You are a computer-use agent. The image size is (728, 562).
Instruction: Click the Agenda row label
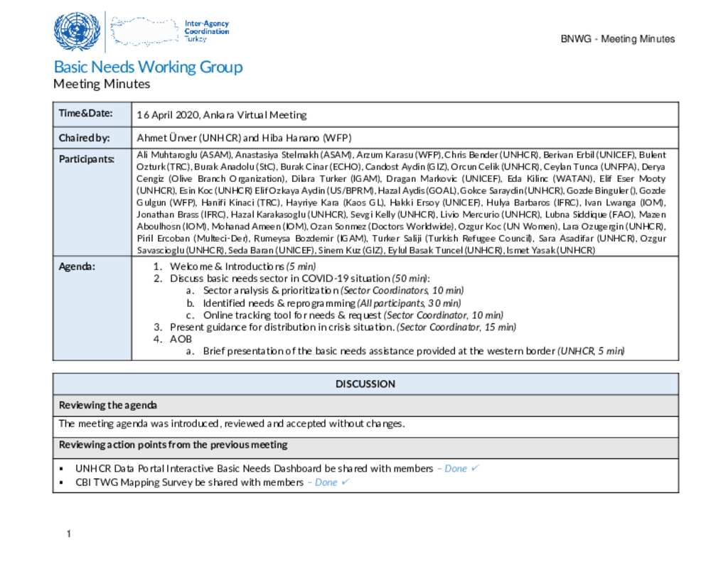(x=77, y=266)
